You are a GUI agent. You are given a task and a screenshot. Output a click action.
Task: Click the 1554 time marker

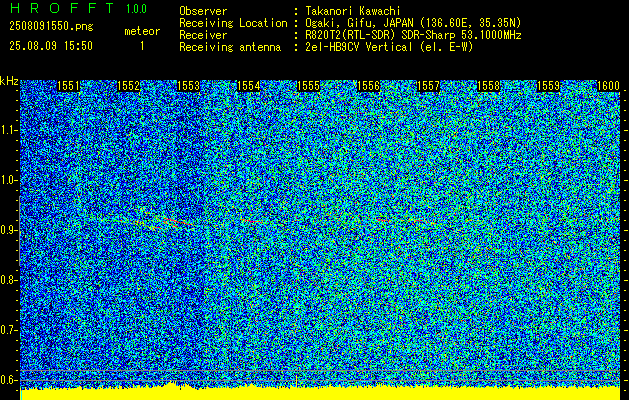coord(248,86)
